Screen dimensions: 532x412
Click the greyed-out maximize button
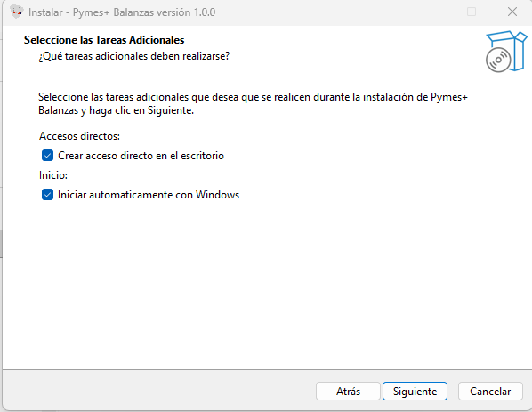[472, 12]
